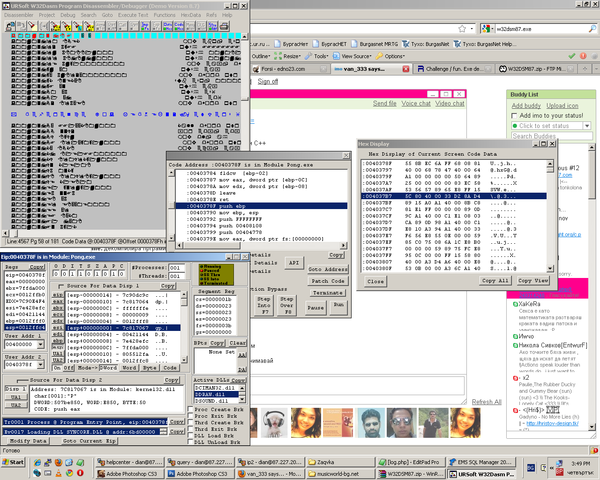The width and height of the screenshot is (600, 480).
Task: Click the VLC cone quick launch icon
Action: [x=58, y=473]
